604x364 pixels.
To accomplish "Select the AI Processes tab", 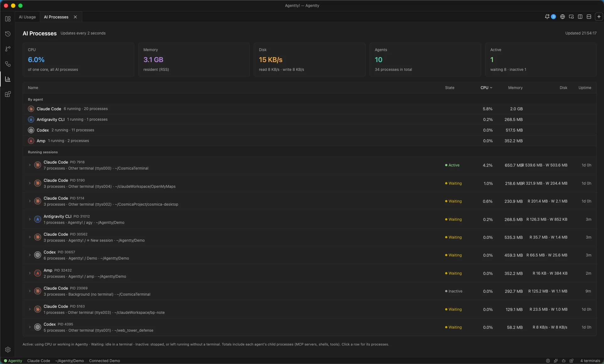I will click(56, 17).
